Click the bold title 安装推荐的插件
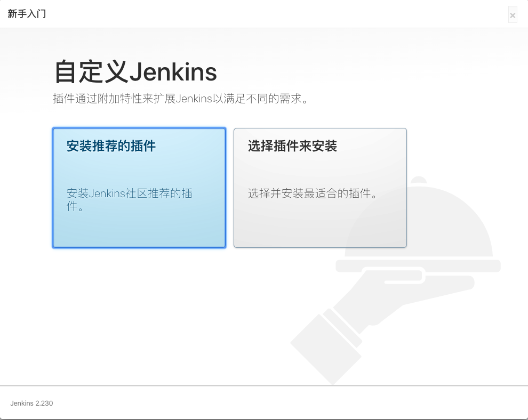Screen dimensions: 528x420 (x=111, y=146)
